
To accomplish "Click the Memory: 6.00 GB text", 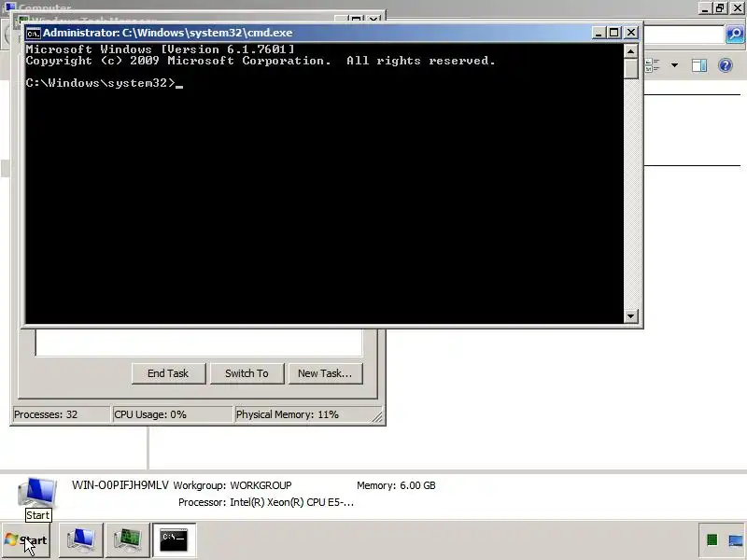I will [396, 485].
